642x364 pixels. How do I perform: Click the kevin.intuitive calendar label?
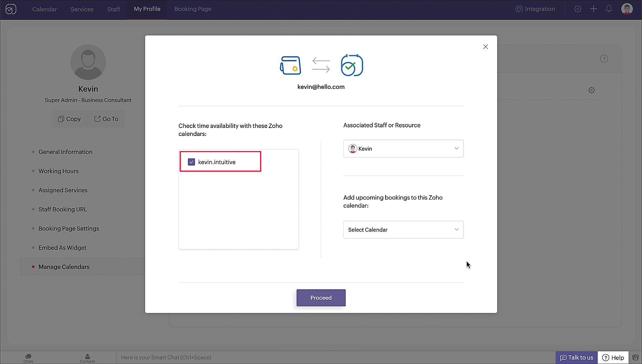(217, 162)
